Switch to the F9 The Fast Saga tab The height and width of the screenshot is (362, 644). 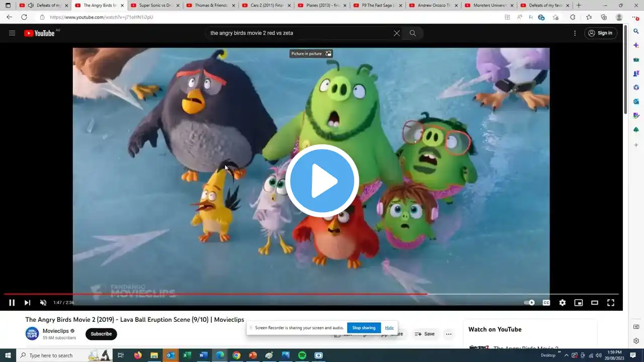[378, 6]
